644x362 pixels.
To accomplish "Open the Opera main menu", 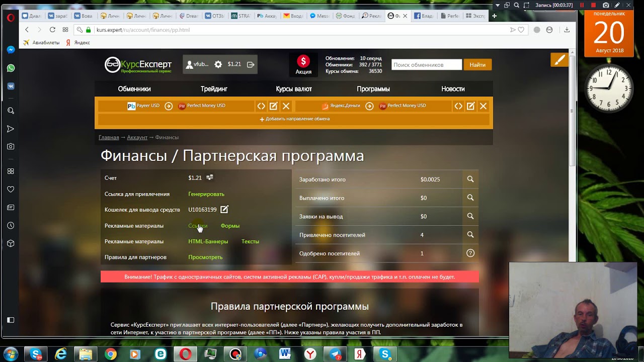I will point(11,17).
